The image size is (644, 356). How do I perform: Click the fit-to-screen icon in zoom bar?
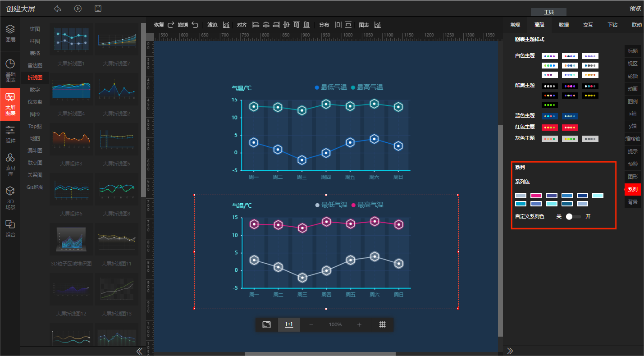[x=267, y=324]
